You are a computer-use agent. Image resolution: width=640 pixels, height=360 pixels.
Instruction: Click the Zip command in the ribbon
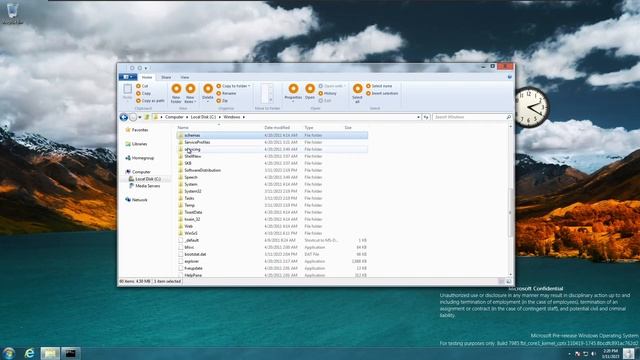(222, 101)
